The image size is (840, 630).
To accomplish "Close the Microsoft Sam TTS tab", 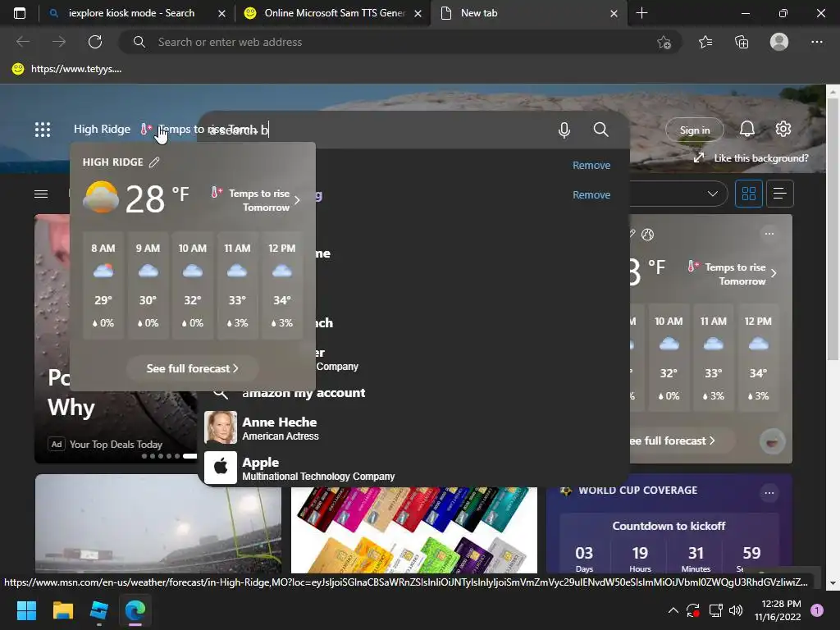I will [x=419, y=13].
